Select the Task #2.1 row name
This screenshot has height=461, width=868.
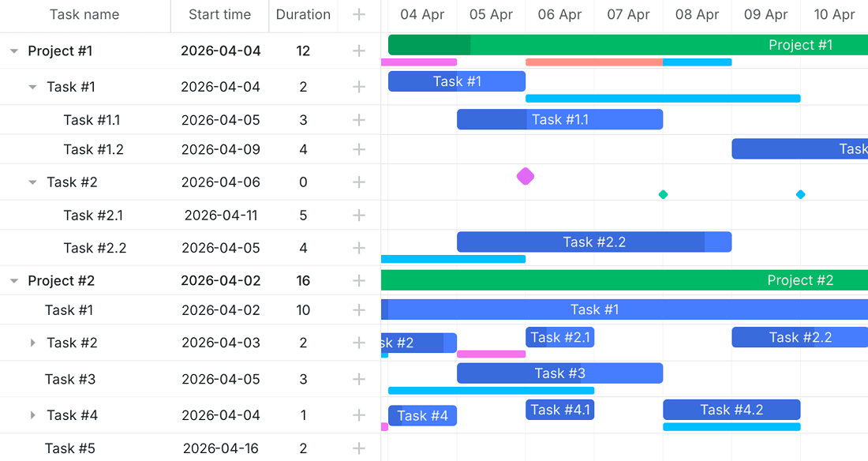point(93,215)
